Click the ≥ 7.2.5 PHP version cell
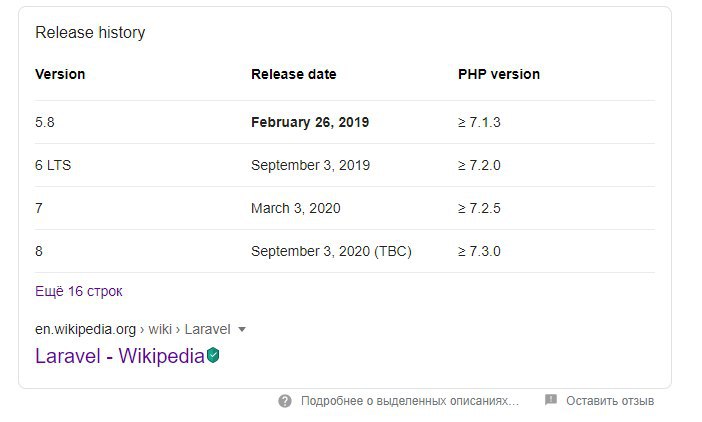702x422 pixels. point(479,208)
